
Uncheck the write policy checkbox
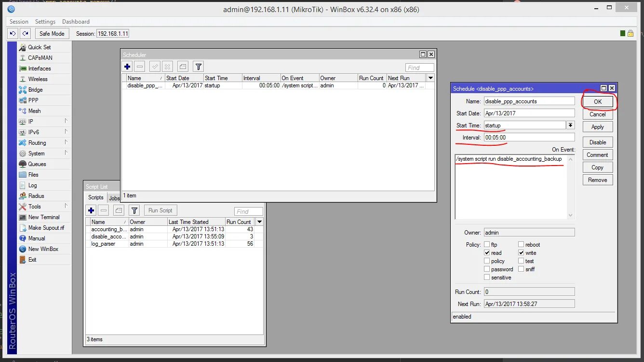tap(521, 253)
